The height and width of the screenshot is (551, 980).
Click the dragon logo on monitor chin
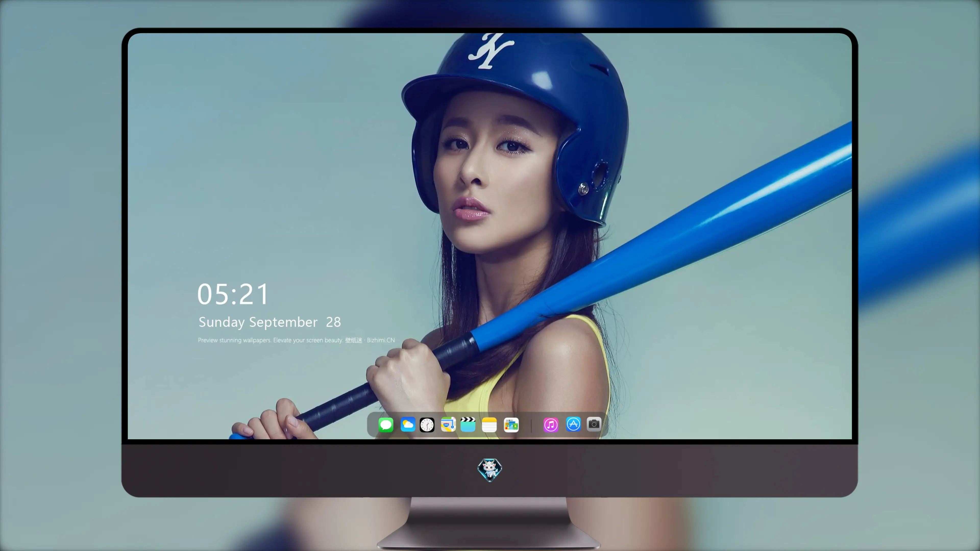(490, 470)
